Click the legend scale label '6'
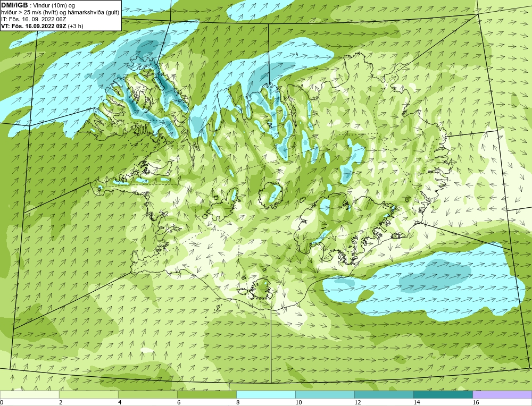Image resolution: width=532 pixels, height=406 pixels. point(179,402)
